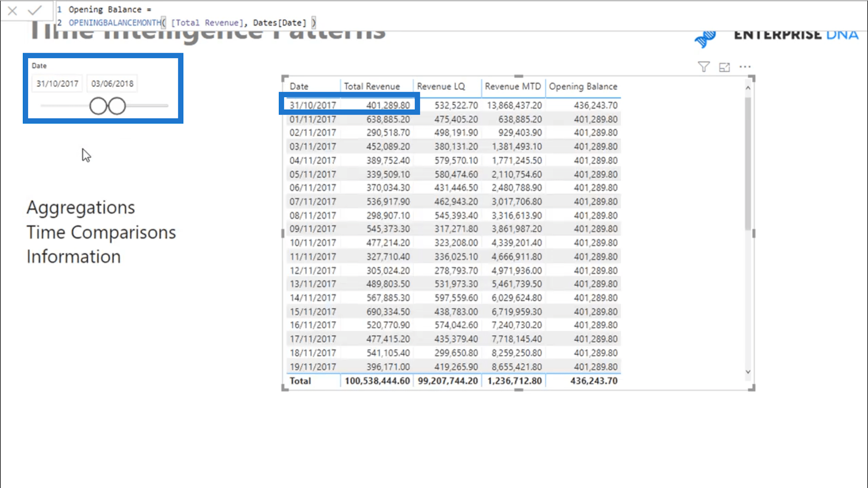Sort by the Date column header

[x=299, y=86]
